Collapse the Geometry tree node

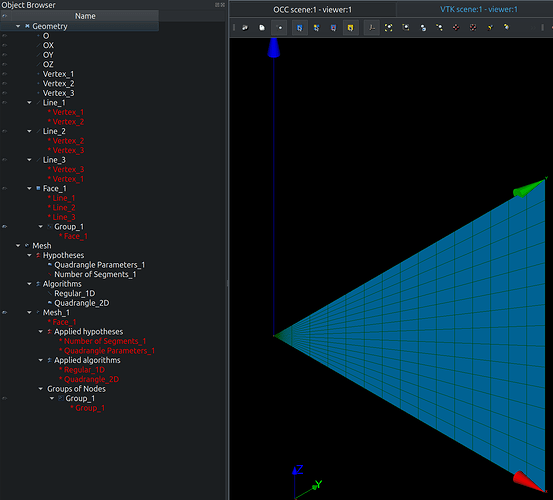tap(18, 26)
